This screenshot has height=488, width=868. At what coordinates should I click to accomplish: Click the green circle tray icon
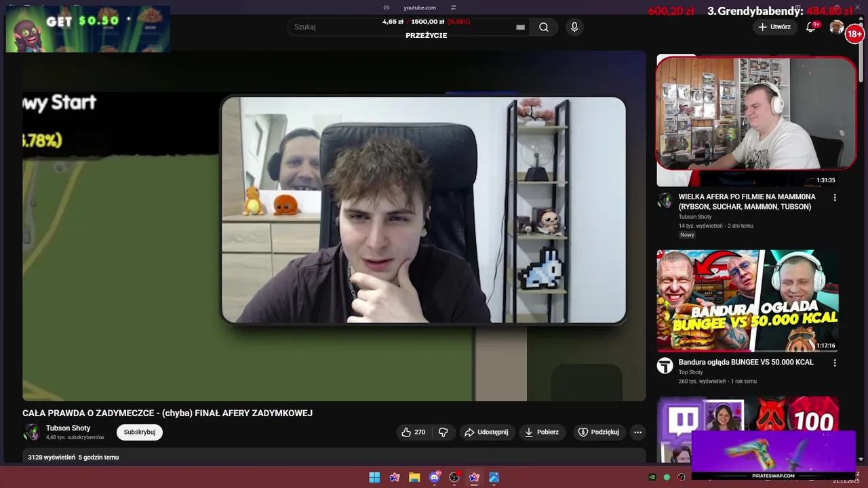[x=667, y=477]
